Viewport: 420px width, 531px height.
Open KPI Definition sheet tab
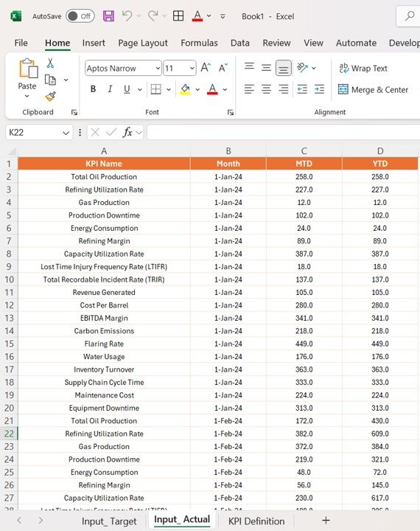click(x=256, y=521)
